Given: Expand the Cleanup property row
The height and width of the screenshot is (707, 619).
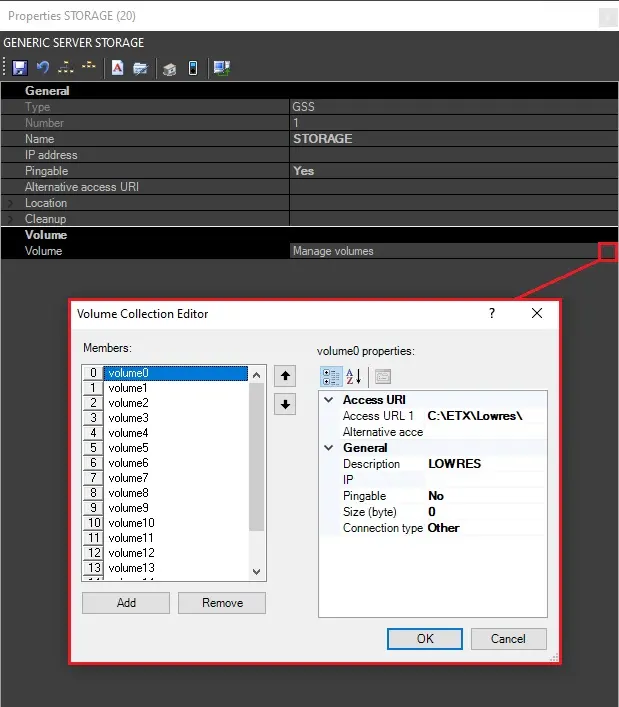Looking at the screenshot, I should click(x=10, y=219).
